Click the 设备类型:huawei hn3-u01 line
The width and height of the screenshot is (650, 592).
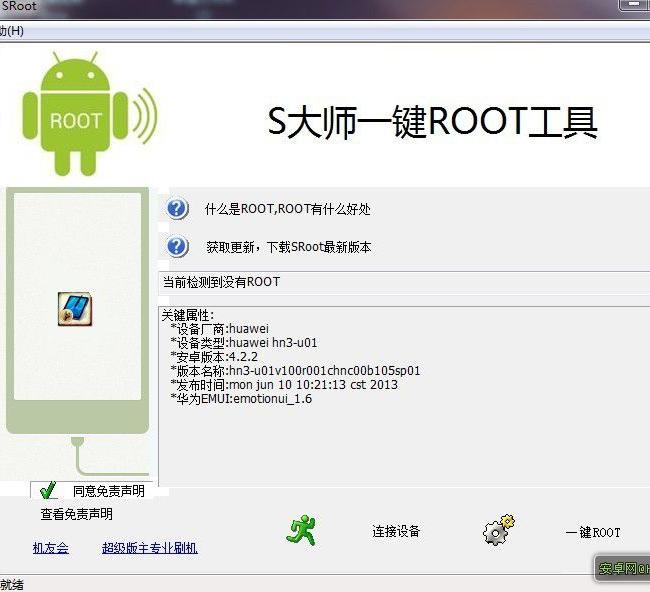(244, 343)
